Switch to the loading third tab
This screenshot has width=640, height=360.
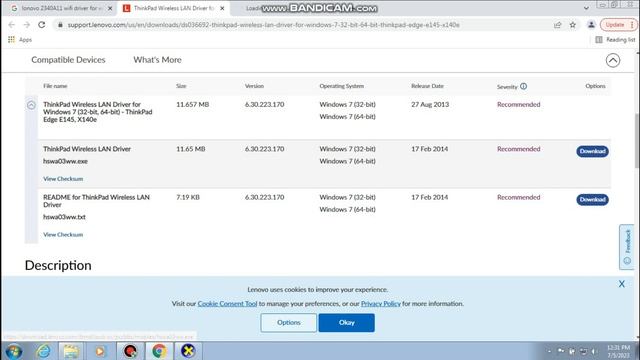click(253, 8)
